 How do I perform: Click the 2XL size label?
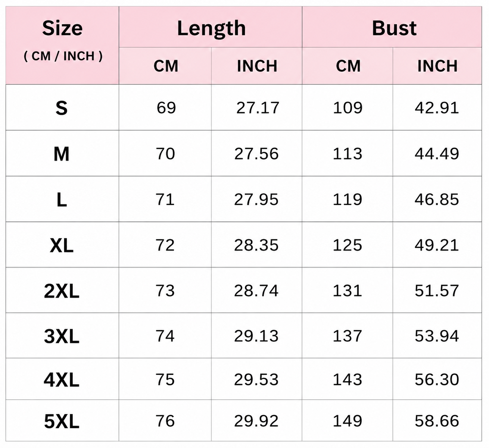pyautogui.click(x=62, y=291)
